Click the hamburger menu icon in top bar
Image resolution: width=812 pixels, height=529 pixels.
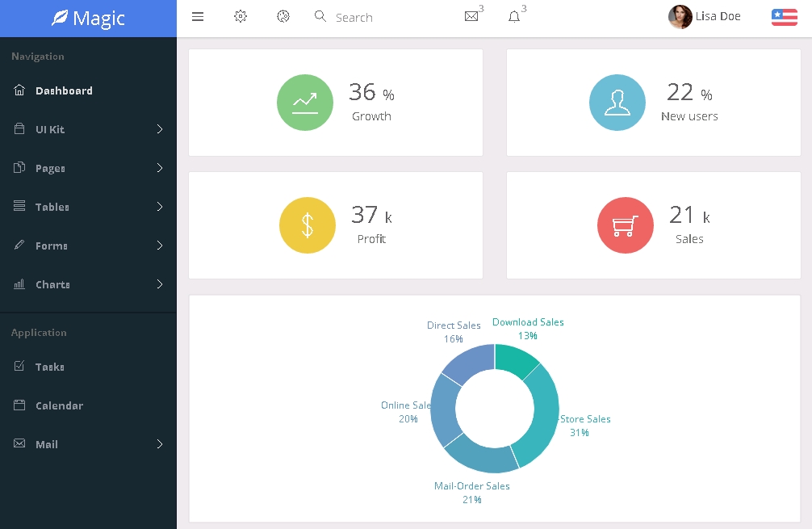198,17
